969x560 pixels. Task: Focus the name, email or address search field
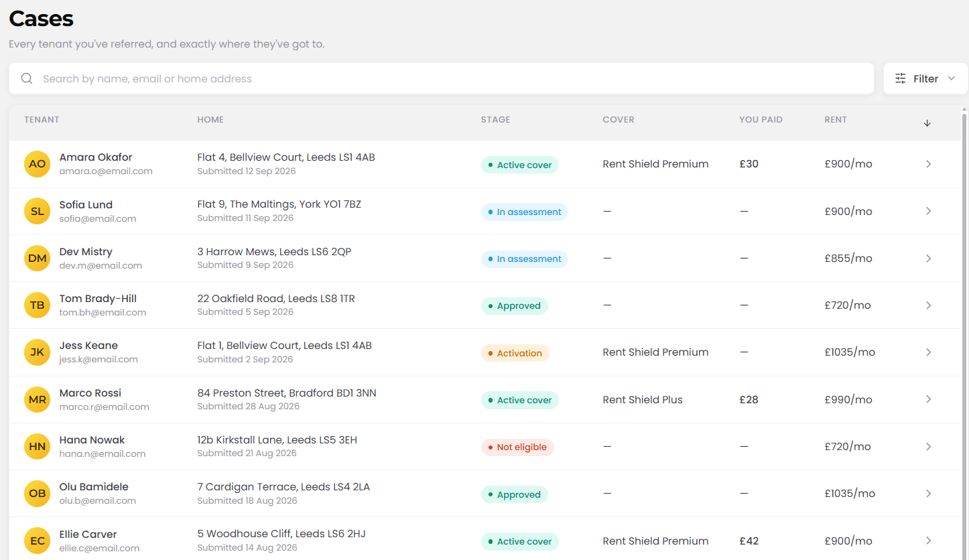point(441,78)
